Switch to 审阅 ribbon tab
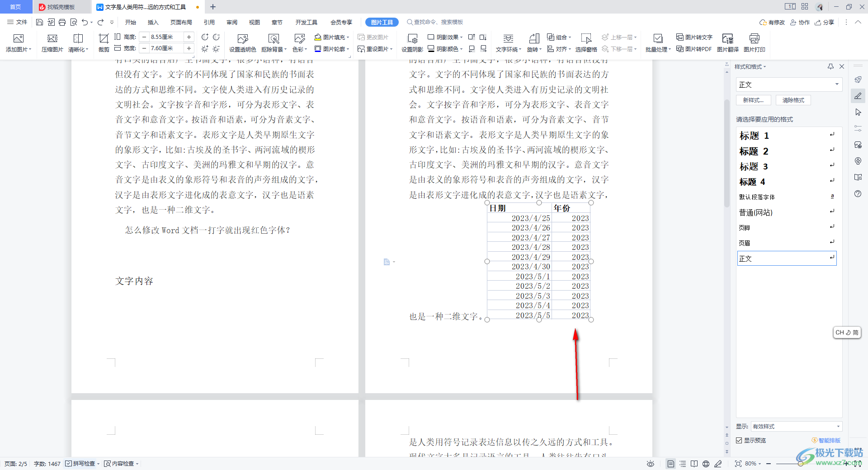The width and height of the screenshot is (868, 470). [232, 22]
